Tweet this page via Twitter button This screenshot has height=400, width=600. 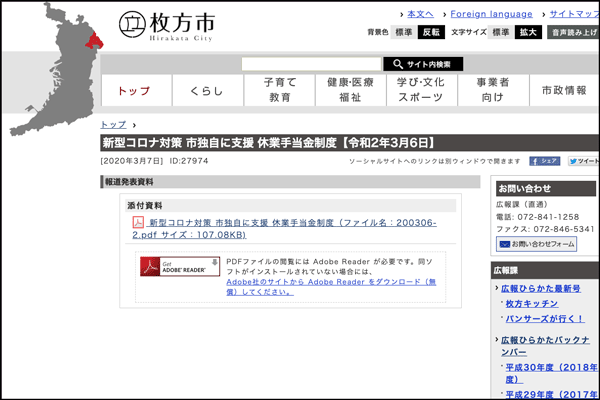(584, 161)
